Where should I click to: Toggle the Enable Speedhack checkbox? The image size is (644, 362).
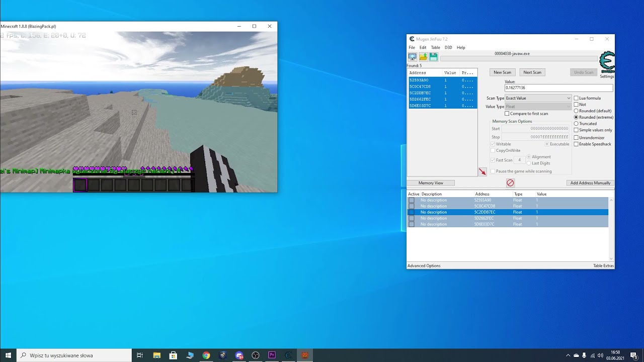(x=576, y=144)
